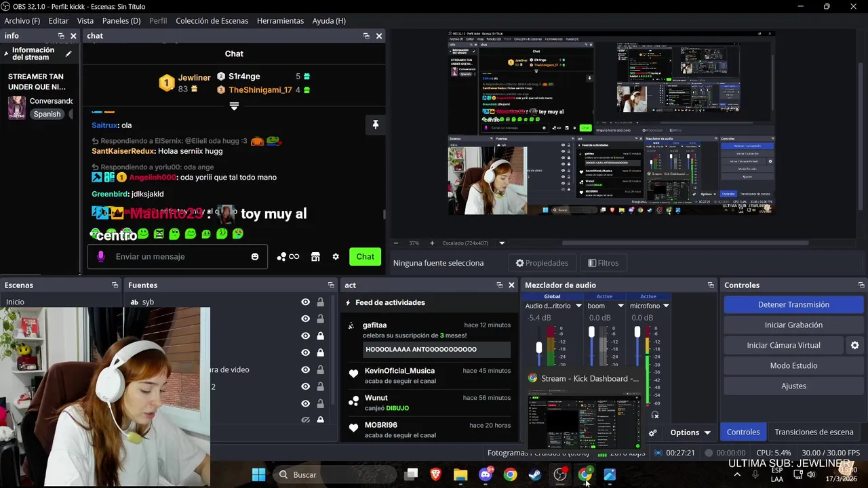Open the Paneles menu

pyautogui.click(x=121, y=21)
